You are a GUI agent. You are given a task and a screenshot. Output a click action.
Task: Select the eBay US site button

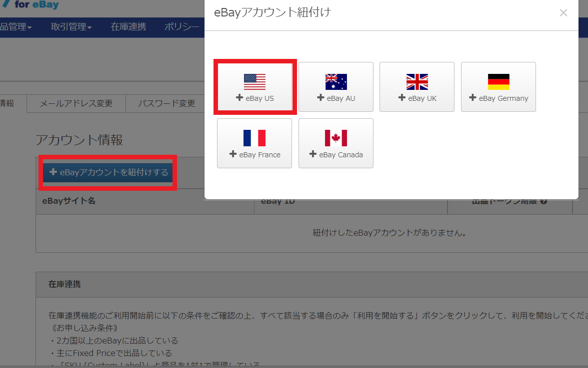pos(254,87)
